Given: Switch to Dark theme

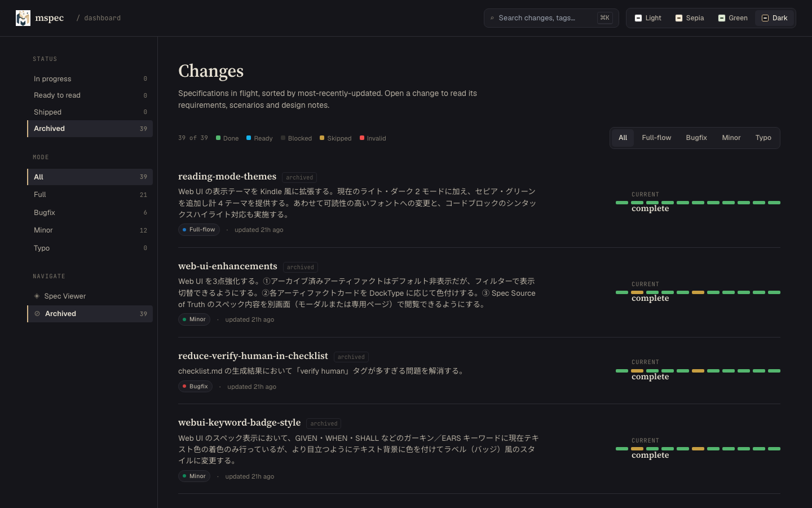Looking at the screenshot, I should [775, 18].
